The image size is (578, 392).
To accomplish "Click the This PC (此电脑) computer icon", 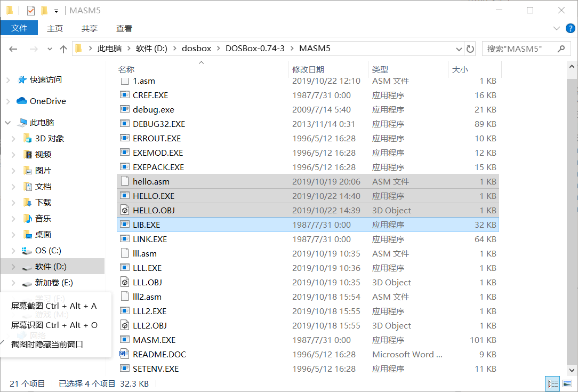I will point(22,123).
